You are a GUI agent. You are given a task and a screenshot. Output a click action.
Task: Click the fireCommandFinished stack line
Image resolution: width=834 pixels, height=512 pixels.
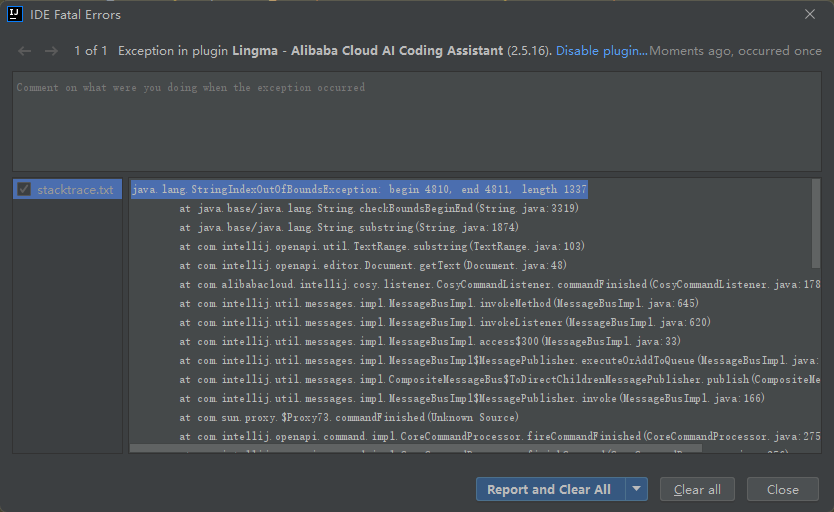point(499,437)
